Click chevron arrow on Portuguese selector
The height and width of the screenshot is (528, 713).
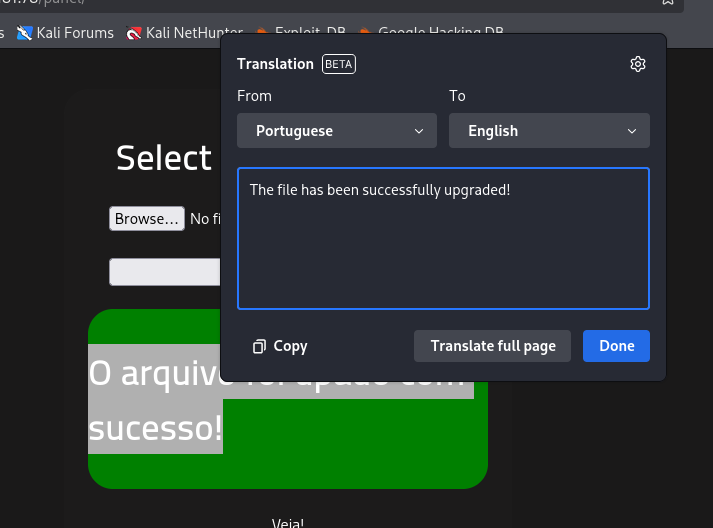[x=419, y=131]
